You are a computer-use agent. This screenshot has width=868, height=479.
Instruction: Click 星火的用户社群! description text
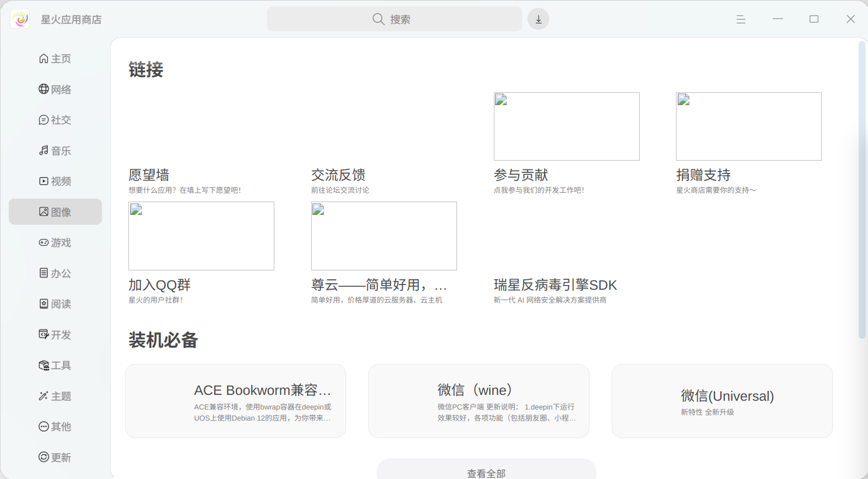pos(155,300)
